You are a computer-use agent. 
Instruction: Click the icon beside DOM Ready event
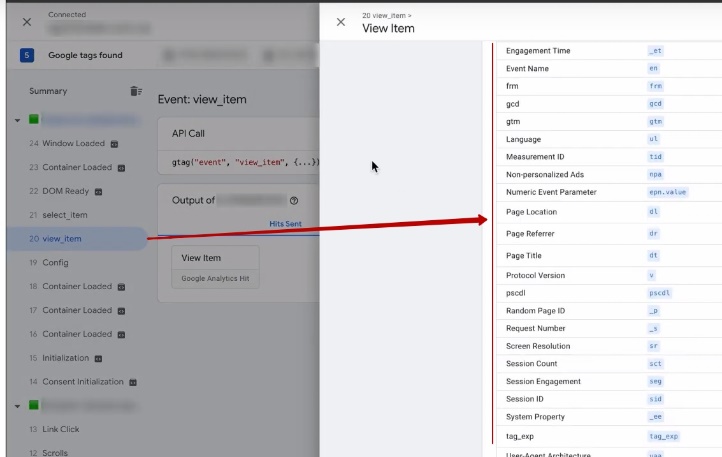98,191
